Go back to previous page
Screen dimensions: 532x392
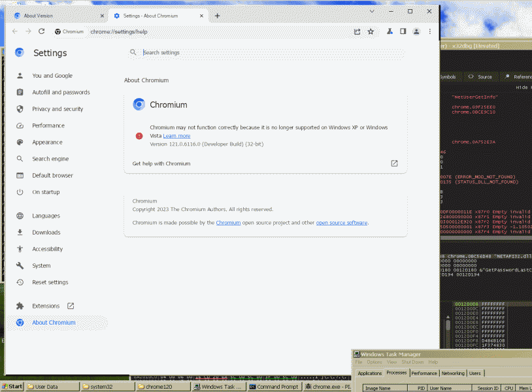pyautogui.click(x=15, y=31)
